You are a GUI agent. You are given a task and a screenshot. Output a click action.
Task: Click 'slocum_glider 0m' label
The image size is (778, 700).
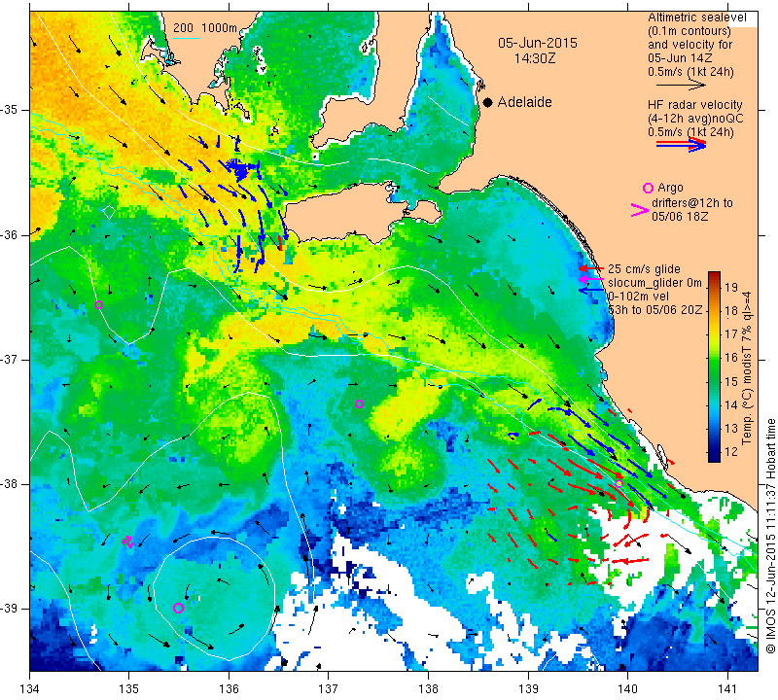click(x=654, y=283)
